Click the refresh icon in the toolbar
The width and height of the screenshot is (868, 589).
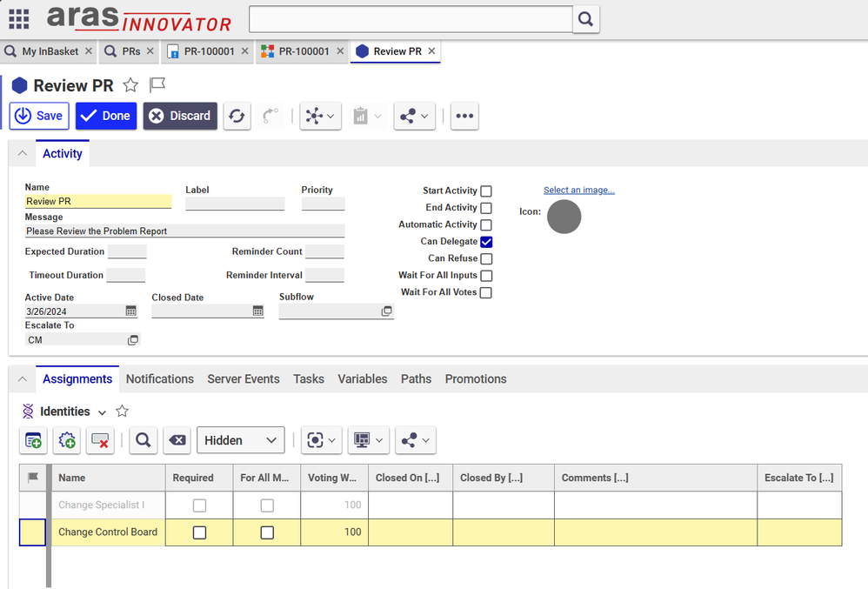pyautogui.click(x=237, y=116)
